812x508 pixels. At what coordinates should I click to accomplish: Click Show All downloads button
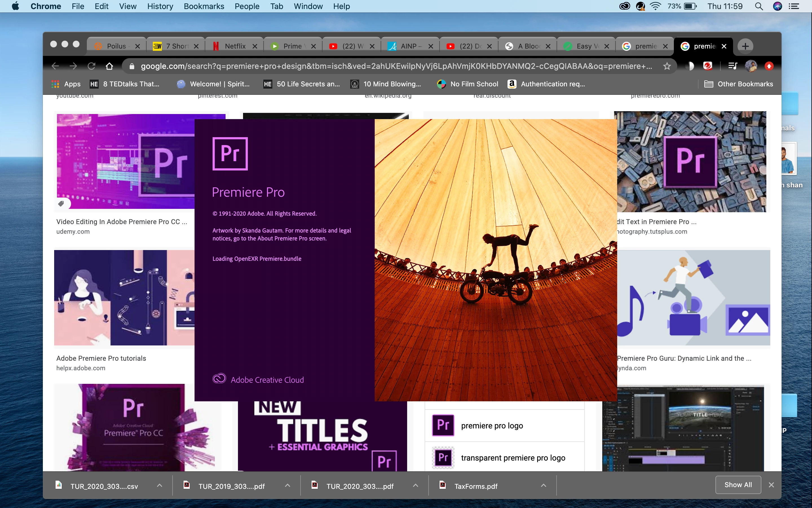[738, 485]
